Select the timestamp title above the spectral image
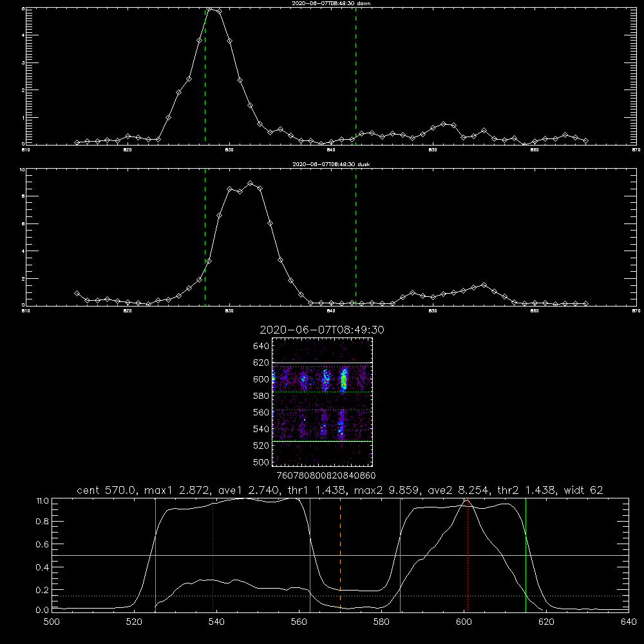This screenshot has width=644, height=644. 322,330
